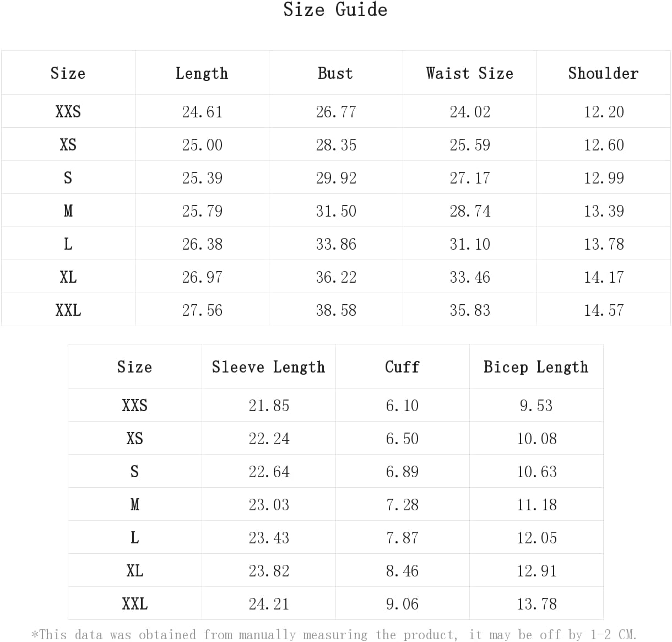Click the Size Guide title
The height and width of the screenshot is (642, 672).
pos(335,10)
